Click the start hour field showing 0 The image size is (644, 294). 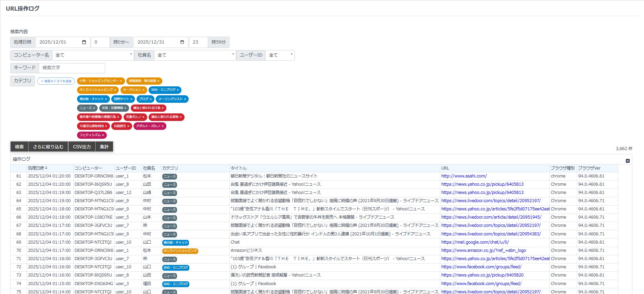(x=100, y=42)
